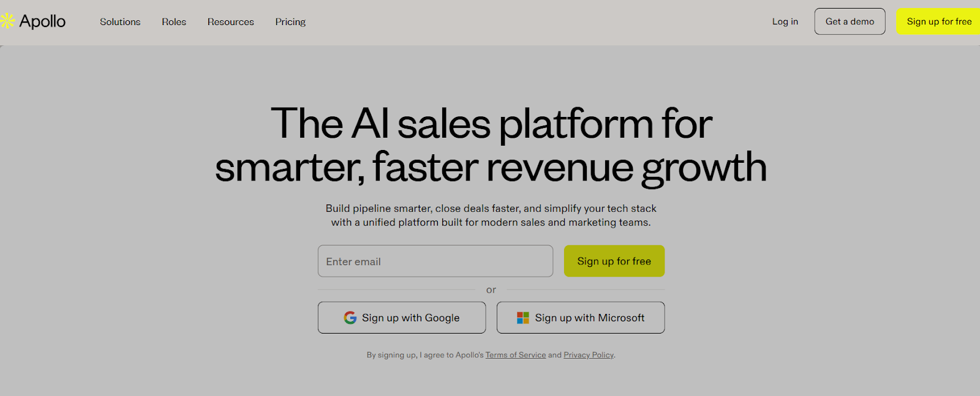Screen dimensions: 980x396
Task: Click Sign up for free beside the email field
Action: pyautogui.click(x=614, y=261)
